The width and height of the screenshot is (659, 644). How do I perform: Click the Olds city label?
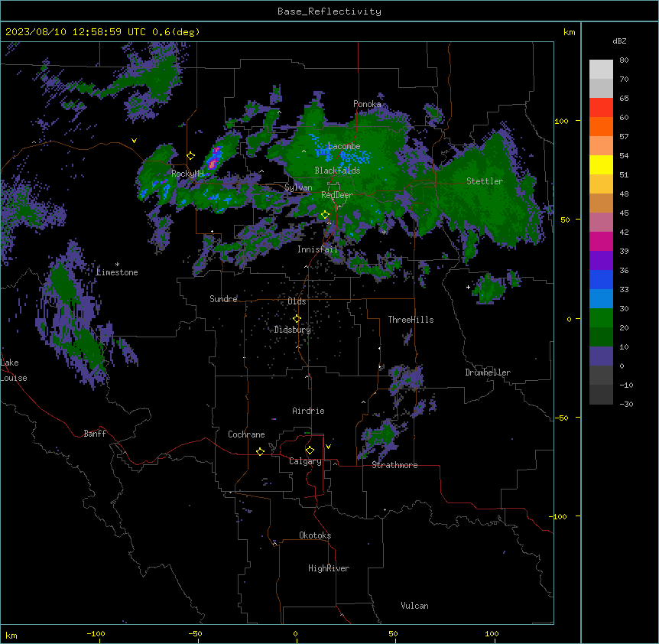[297, 301]
